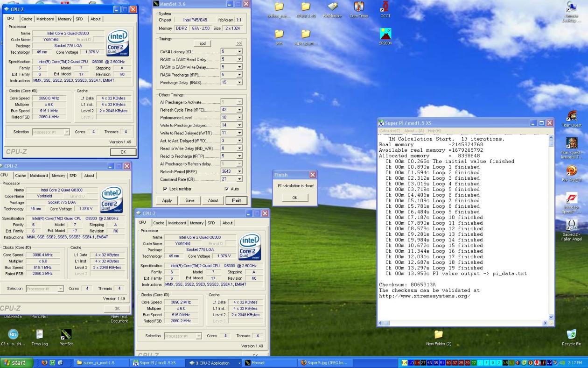
Task: Open the RAS# Precharge (tRP) dropdown
Action: pos(239,74)
